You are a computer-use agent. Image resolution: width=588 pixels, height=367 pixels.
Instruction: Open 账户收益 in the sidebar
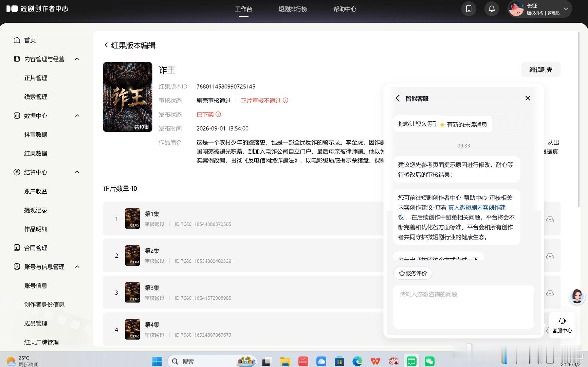tap(36, 191)
